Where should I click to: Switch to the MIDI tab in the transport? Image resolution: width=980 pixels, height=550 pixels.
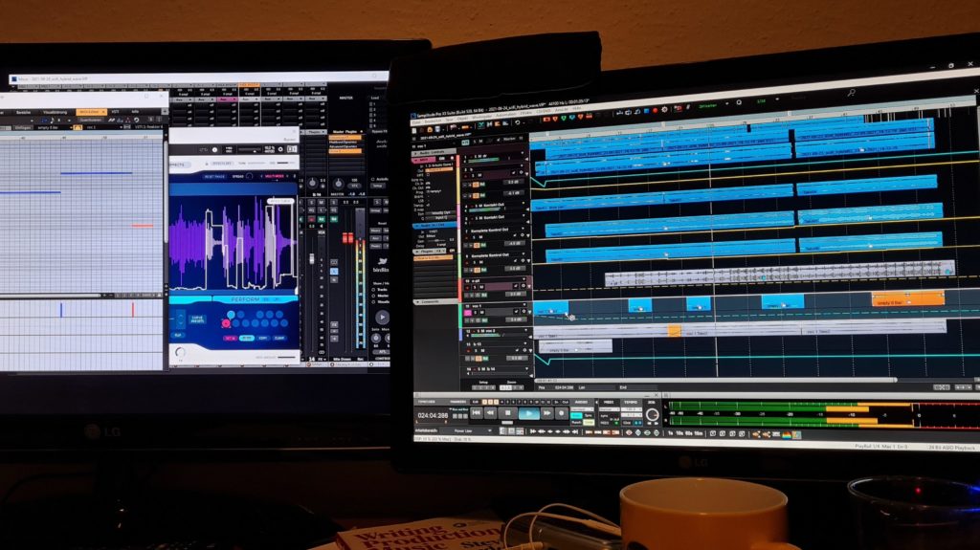point(608,402)
